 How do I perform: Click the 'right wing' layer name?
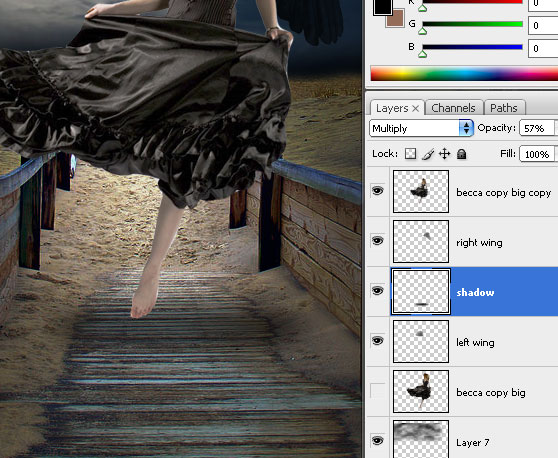coord(479,243)
